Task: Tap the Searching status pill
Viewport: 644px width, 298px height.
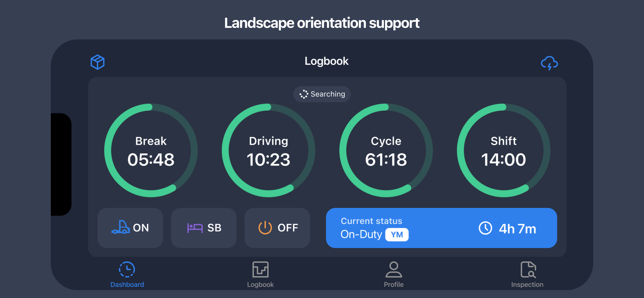Action: 322,94
